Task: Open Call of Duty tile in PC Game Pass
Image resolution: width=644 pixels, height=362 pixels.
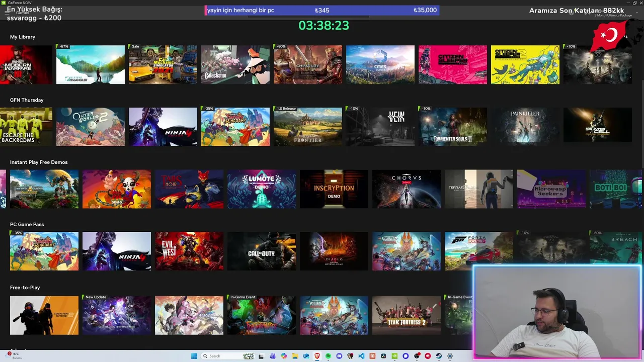Action: (262, 251)
